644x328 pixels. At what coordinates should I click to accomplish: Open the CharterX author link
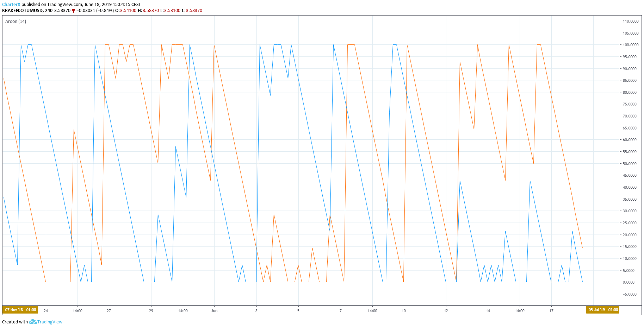(11, 5)
